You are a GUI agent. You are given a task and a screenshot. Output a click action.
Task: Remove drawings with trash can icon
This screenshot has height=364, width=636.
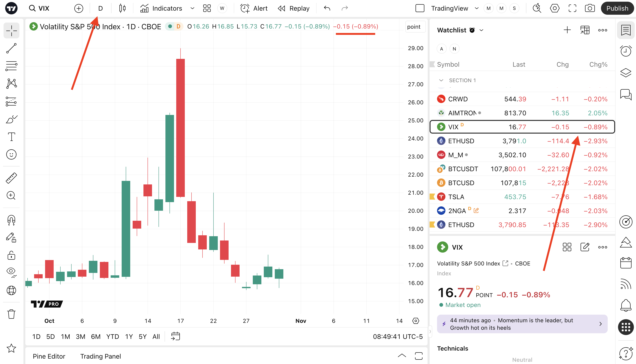pyautogui.click(x=11, y=314)
